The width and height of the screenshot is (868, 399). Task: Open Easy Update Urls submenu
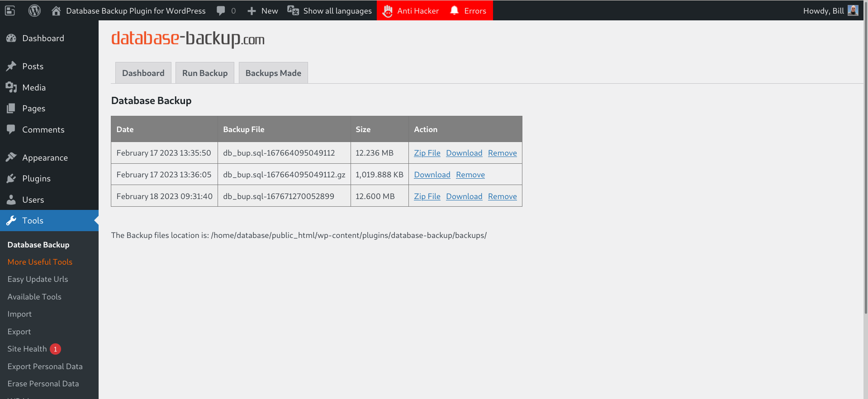38,280
